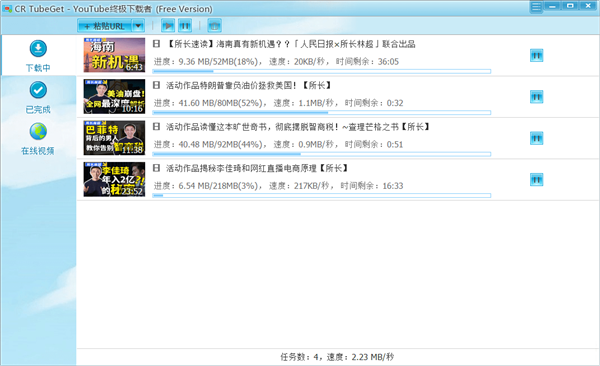Select the 海南新机遇 video thumbnail
The height and width of the screenshot is (366, 600).
114,55
